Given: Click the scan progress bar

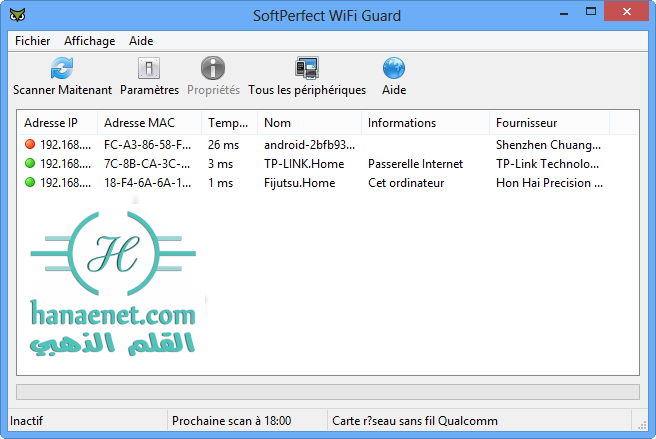Looking at the screenshot, I should point(328,392).
